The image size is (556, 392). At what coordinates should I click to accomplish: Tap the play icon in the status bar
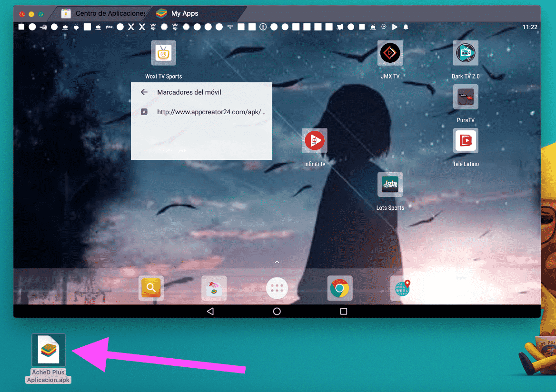click(395, 27)
